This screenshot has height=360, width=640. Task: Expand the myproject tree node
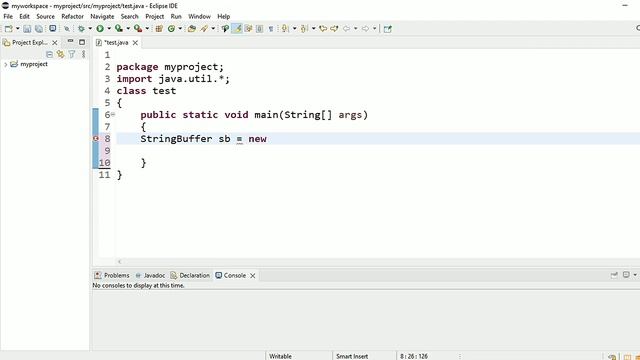5,64
